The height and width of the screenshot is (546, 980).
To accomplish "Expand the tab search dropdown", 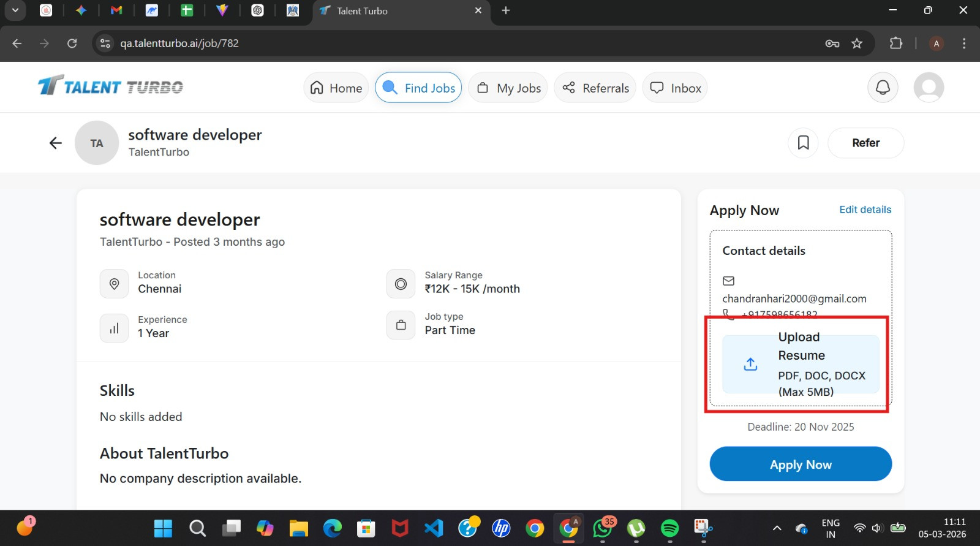I will pos(15,10).
